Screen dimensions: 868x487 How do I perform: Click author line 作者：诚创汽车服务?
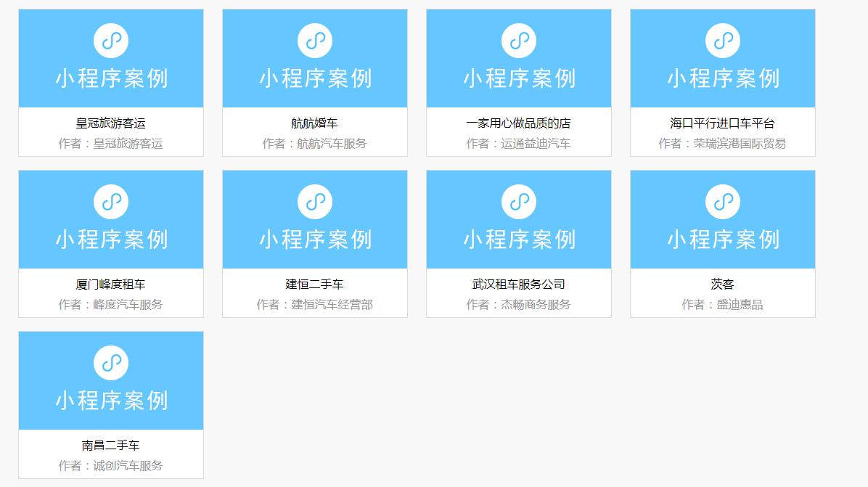[111, 466]
